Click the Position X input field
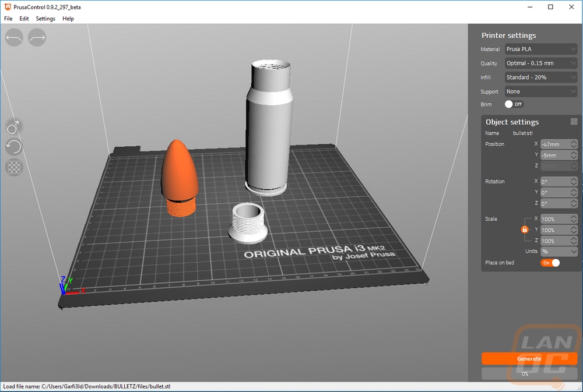 click(x=555, y=144)
